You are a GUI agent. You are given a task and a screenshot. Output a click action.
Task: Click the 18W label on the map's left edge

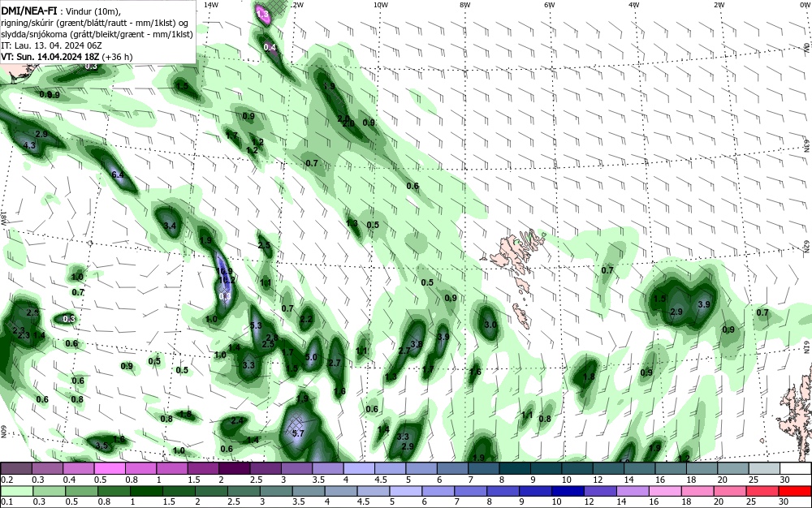[x=4, y=217]
